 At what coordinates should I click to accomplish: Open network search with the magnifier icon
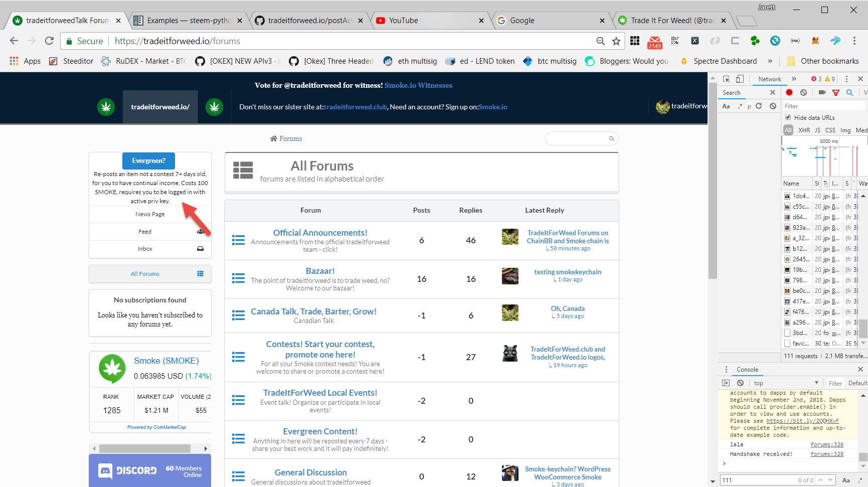pos(849,92)
